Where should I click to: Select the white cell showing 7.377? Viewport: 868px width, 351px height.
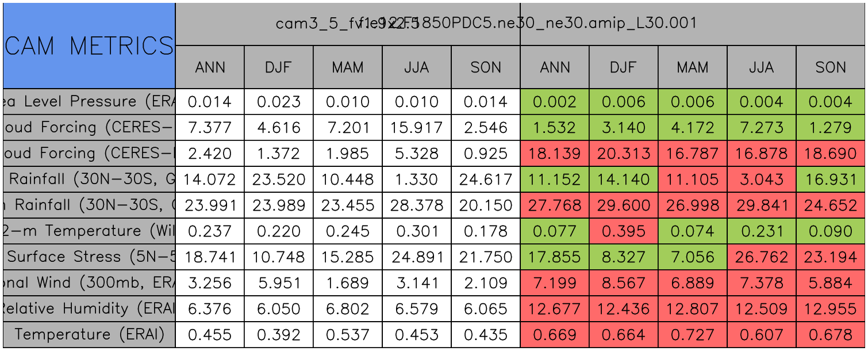point(210,128)
